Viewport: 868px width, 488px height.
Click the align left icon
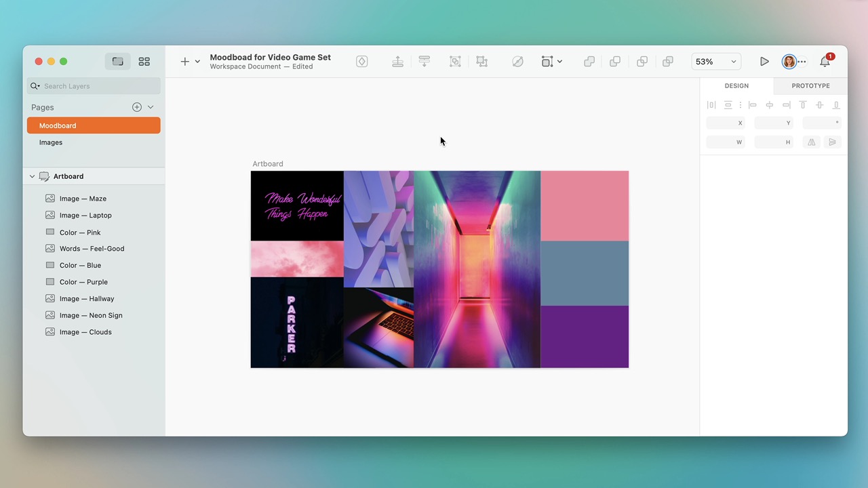pyautogui.click(x=753, y=105)
